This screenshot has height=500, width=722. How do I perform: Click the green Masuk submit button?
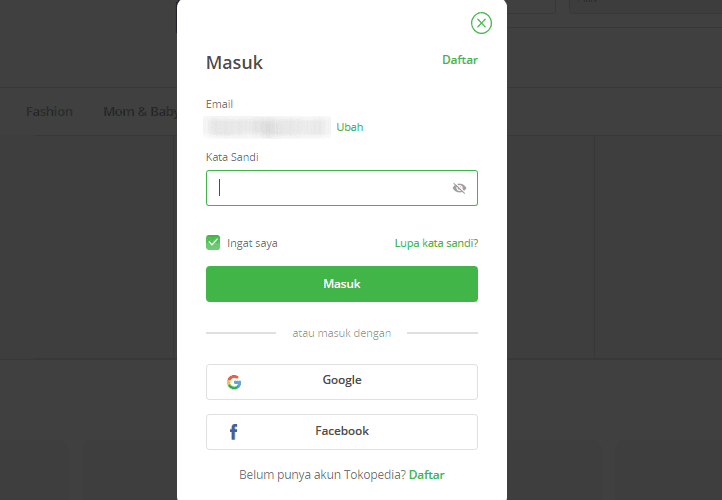342,284
